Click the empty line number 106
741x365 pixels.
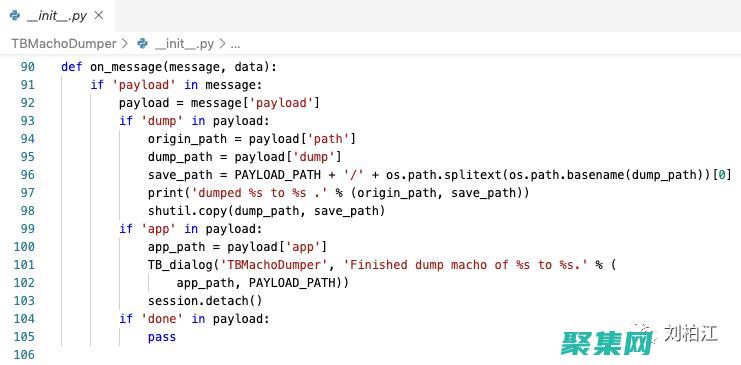pyautogui.click(x=24, y=355)
